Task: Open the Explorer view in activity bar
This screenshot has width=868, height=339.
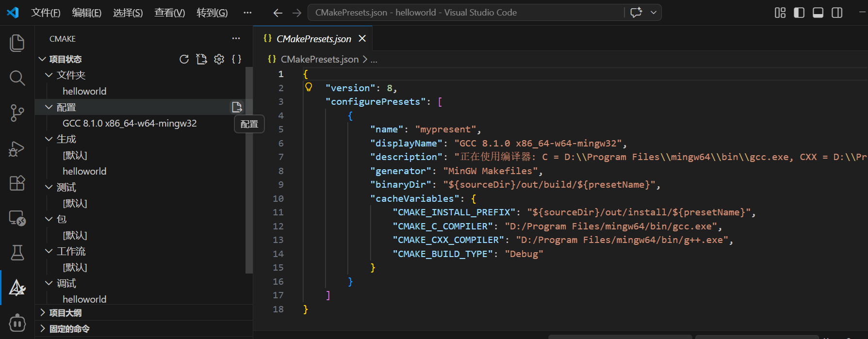Action: pyautogui.click(x=17, y=43)
